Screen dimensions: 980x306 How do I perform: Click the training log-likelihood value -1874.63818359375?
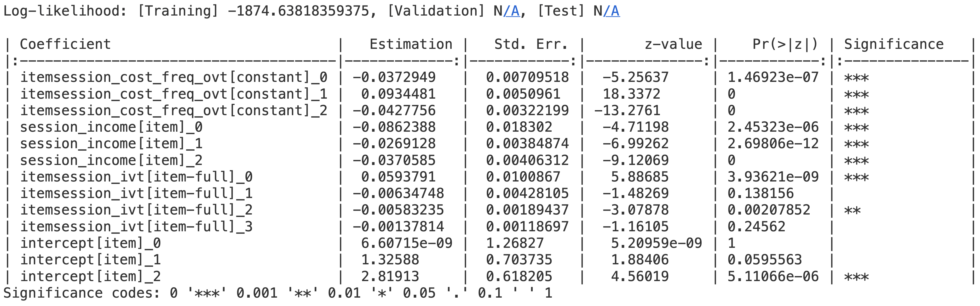pyautogui.click(x=298, y=11)
